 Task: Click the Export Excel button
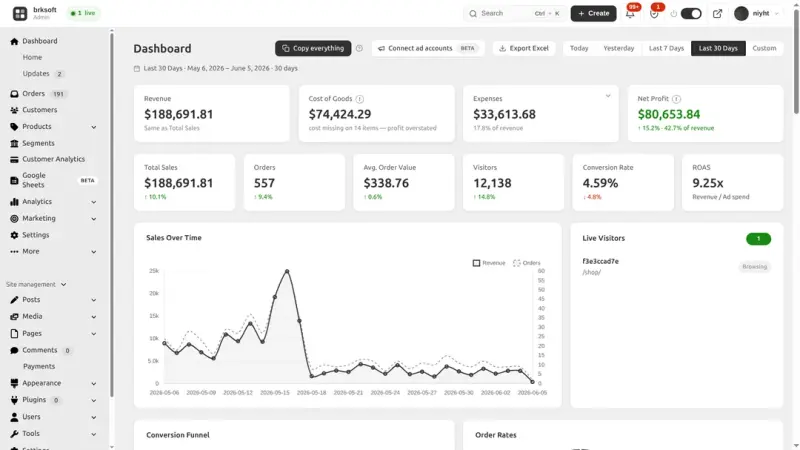[x=524, y=48]
